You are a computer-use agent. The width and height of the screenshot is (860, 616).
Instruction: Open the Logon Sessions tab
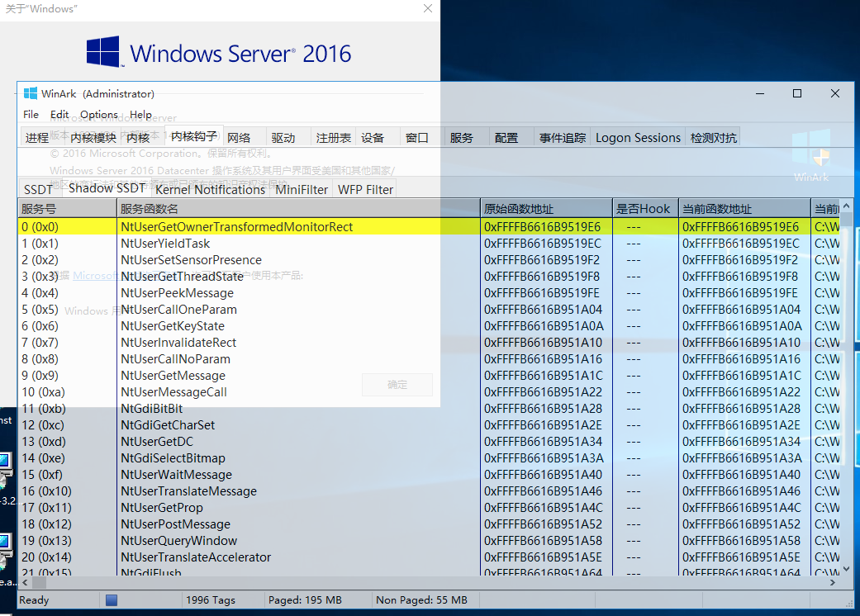[x=638, y=138]
